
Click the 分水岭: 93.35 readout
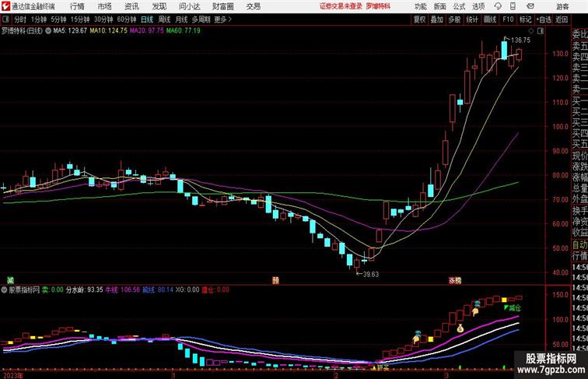pyautogui.click(x=84, y=290)
